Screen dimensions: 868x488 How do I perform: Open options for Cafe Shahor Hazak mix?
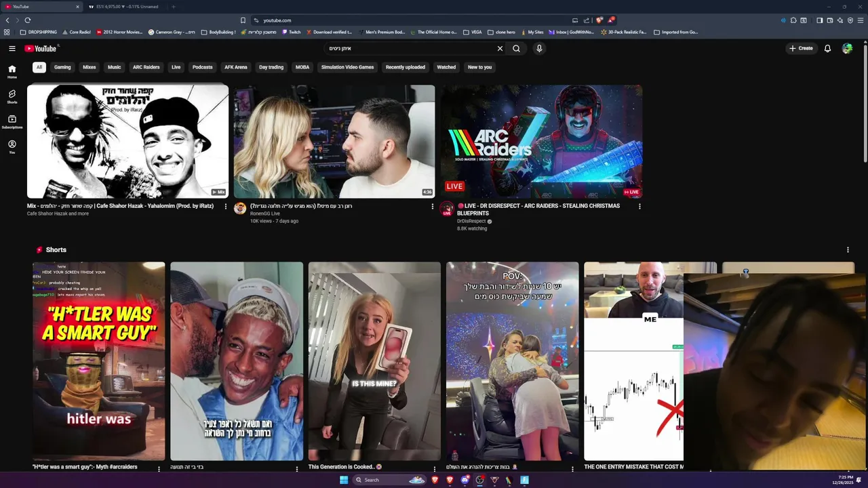click(226, 206)
